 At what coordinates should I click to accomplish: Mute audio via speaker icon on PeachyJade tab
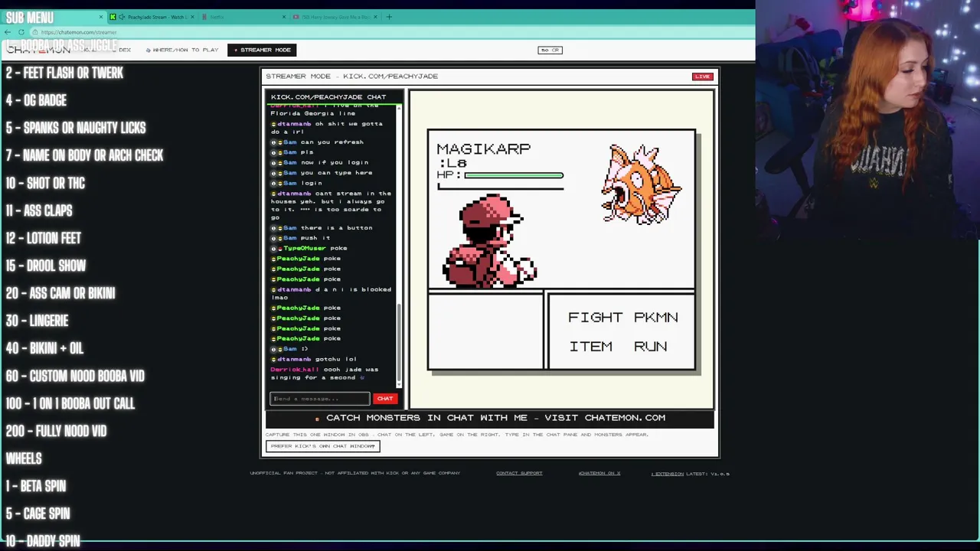click(122, 17)
